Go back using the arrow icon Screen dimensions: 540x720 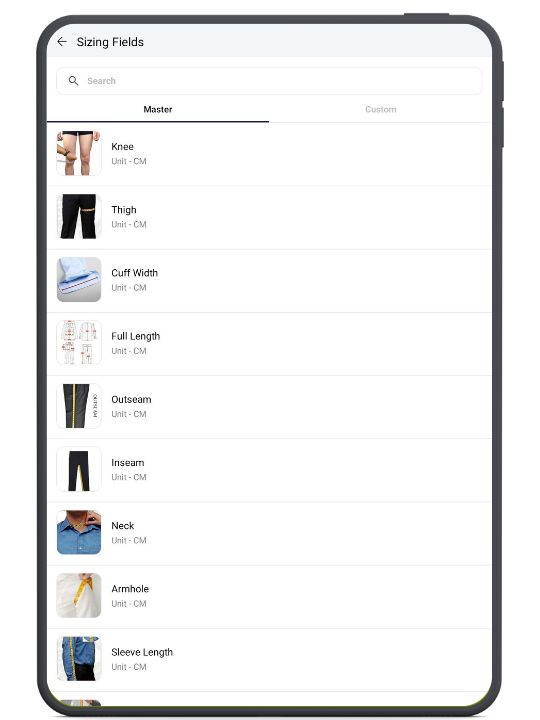coord(62,42)
